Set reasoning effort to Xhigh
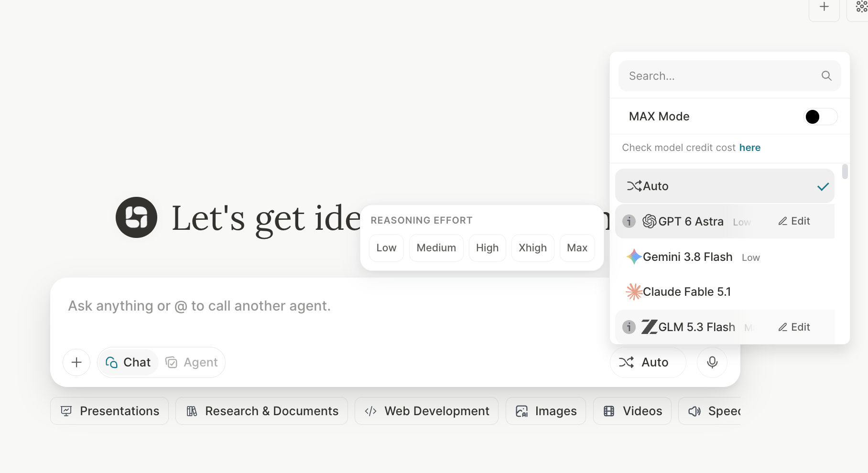This screenshot has height=473, width=868. [533, 247]
